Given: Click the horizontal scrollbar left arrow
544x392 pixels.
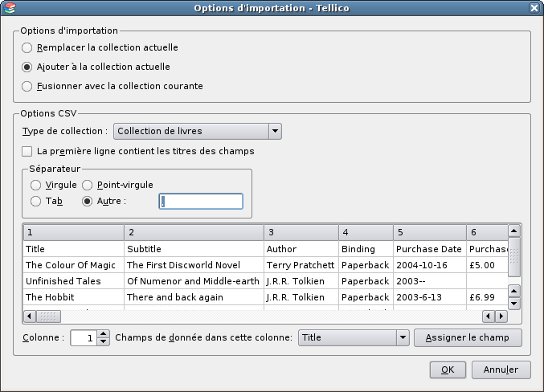Looking at the screenshot, I should pyautogui.click(x=30, y=316).
